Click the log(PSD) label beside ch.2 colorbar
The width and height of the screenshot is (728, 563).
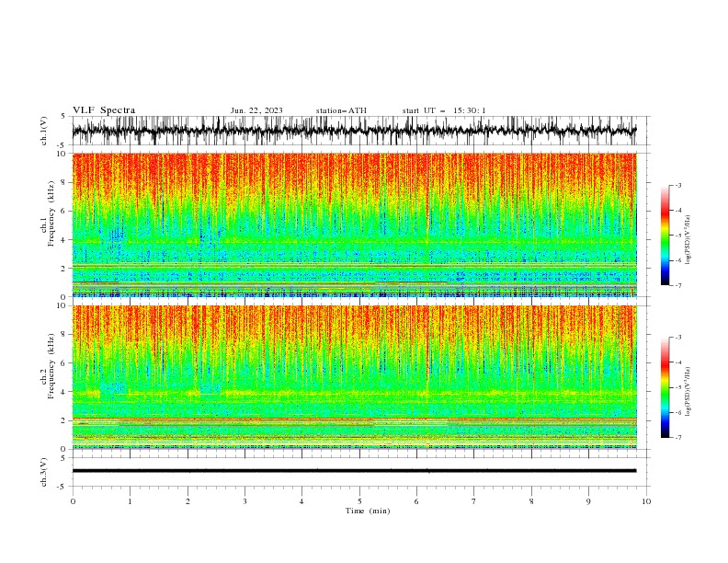click(688, 392)
